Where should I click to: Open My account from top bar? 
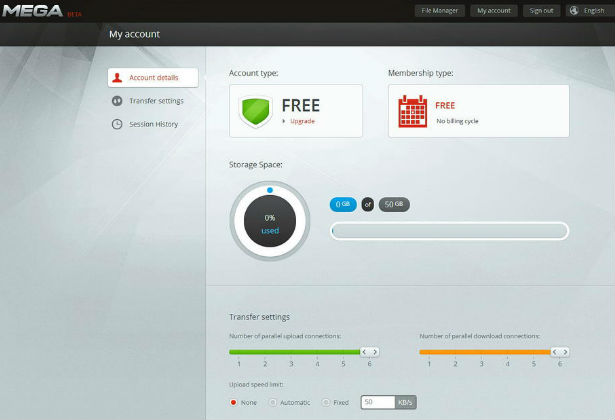pyautogui.click(x=494, y=11)
